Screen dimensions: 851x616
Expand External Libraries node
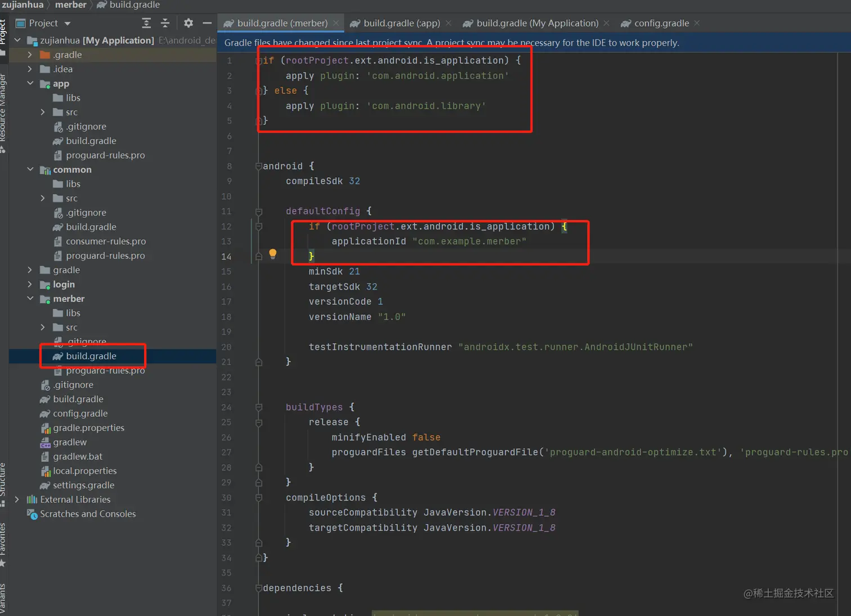17,500
